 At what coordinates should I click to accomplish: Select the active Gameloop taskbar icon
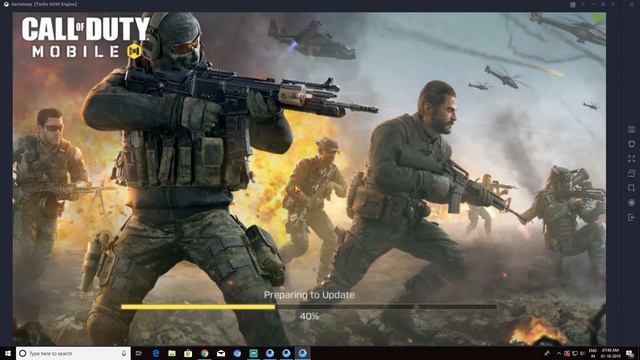coord(302,353)
